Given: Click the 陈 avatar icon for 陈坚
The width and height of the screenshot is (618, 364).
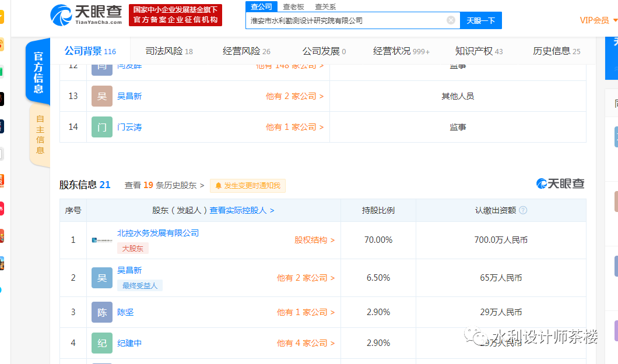Looking at the screenshot, I should (102, 312).
